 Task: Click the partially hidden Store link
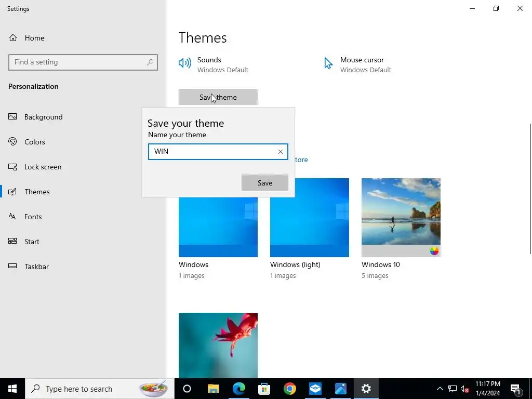pos(301,160)
